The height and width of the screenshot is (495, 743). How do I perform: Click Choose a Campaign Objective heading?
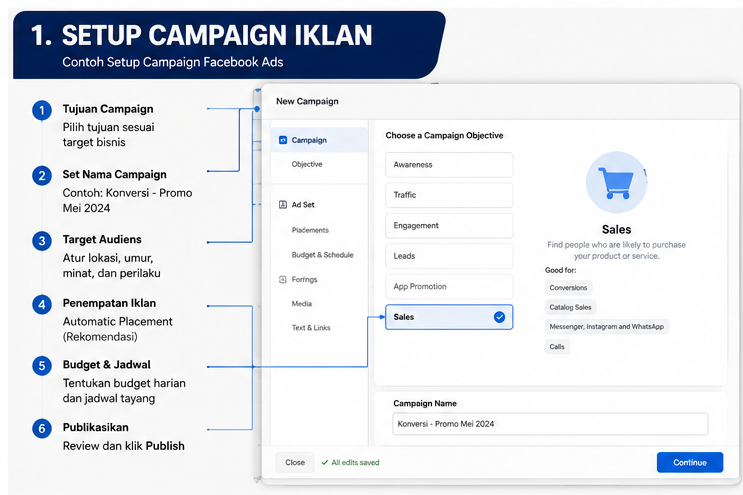(444, 135)
